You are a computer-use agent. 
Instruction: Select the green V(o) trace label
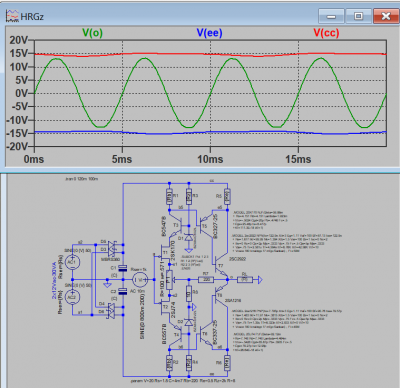tap(92, 33)
